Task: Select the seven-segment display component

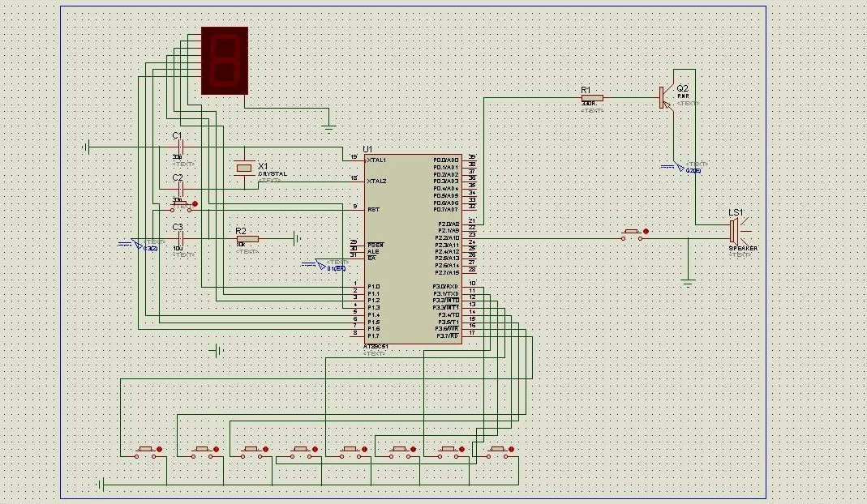Action: (x=224, y=61)
